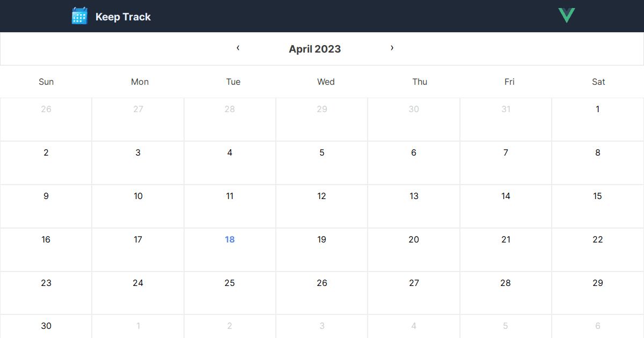Choose April 10 day cell
644x338 pixels.
coord(138,207)
